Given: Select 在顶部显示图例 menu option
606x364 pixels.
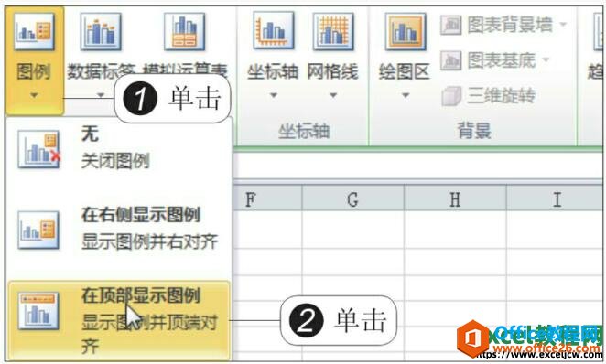Looking at the screenshot, I should point(119,320).
